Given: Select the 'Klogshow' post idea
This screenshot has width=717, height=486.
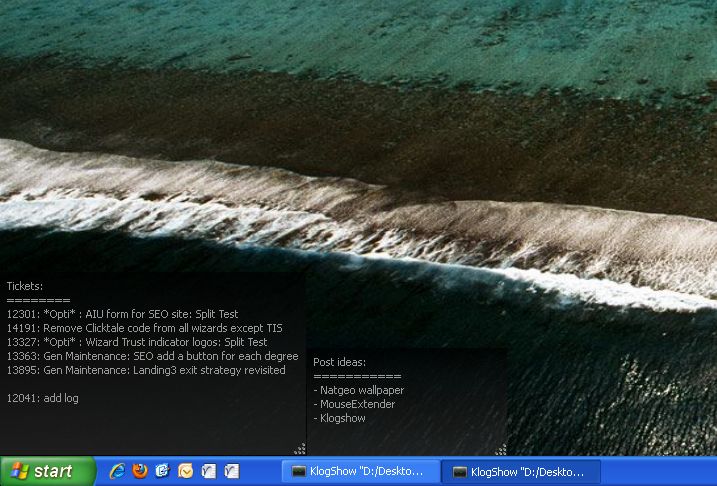Looking at the screenshot, I should click(x=340, y=418).
